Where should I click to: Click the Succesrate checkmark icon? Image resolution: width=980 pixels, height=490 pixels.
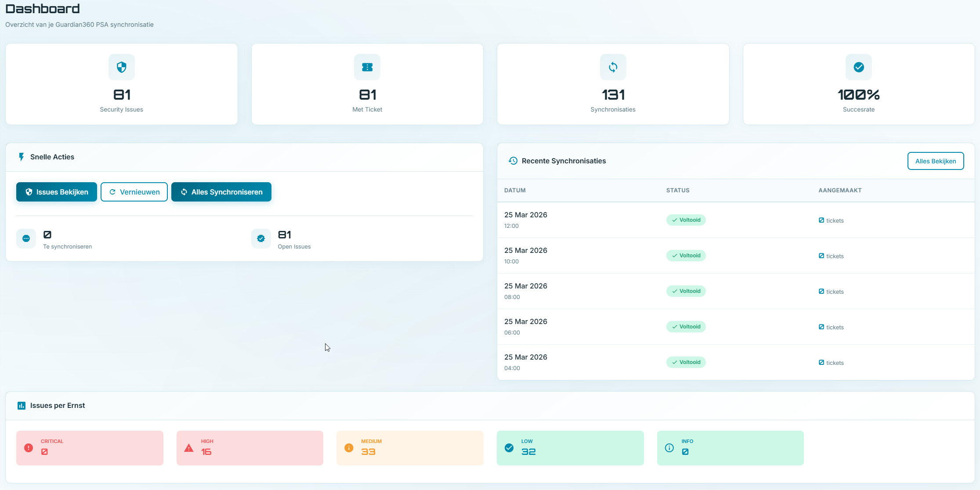coord(858,67)
